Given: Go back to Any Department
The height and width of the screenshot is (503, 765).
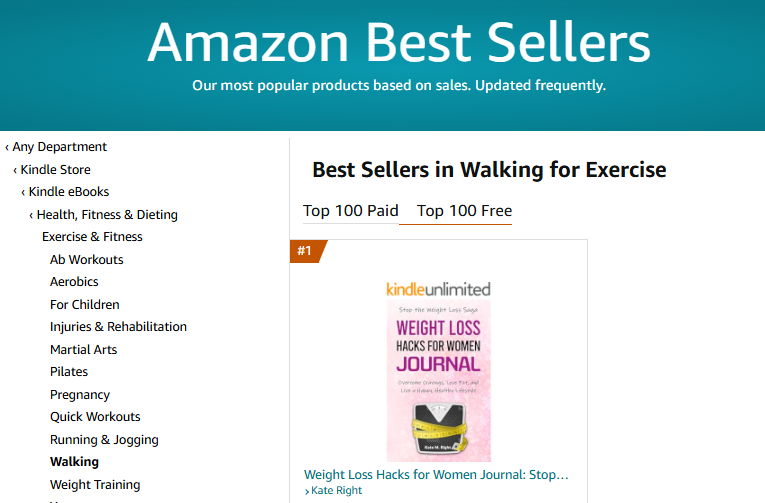Looking at the screenshot, I should pyautogui.click(x=59, y=147).
